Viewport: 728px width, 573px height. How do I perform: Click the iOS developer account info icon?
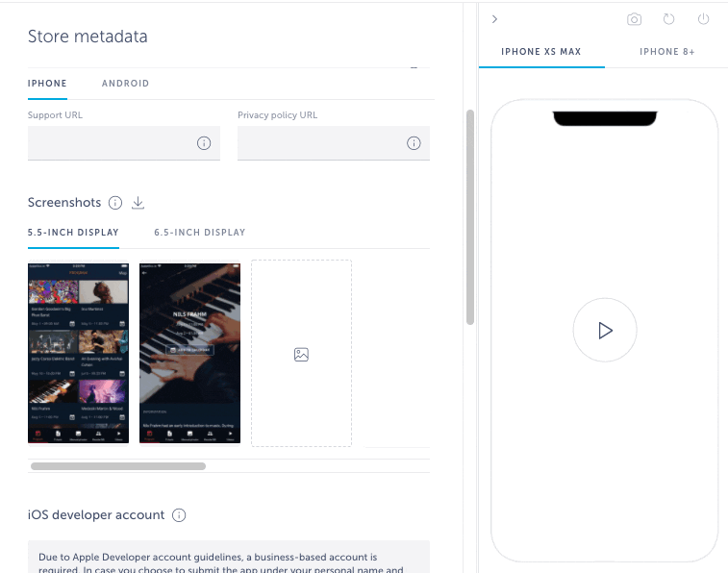click(x=179, y=515)
